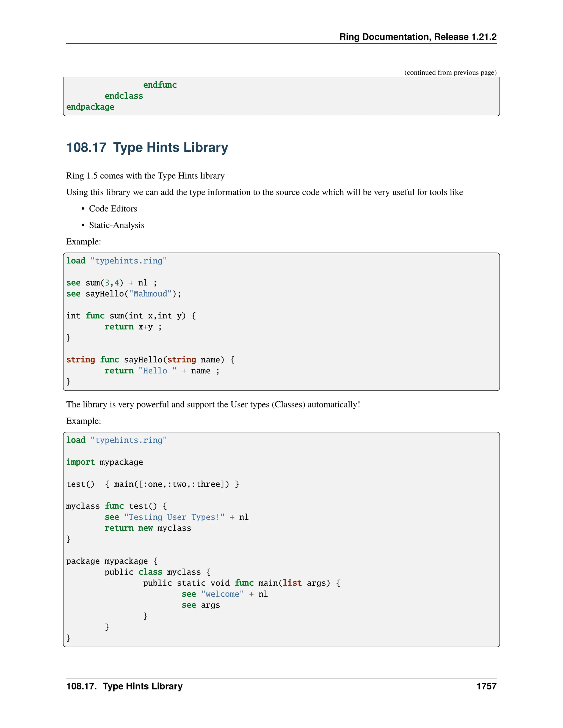Click the 'Static-Analysis' bullet item
Image resolution: width=563 pixels, height=728 pixels.
pyautogui.click(x=116, y=225)
